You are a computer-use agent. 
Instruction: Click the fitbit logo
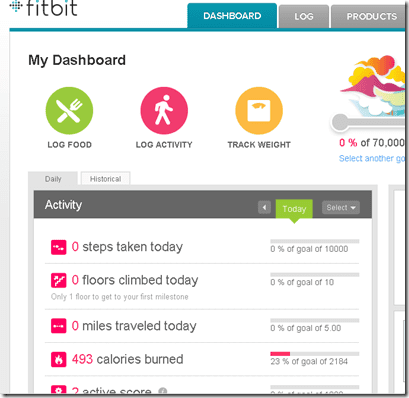coord(43,8)
